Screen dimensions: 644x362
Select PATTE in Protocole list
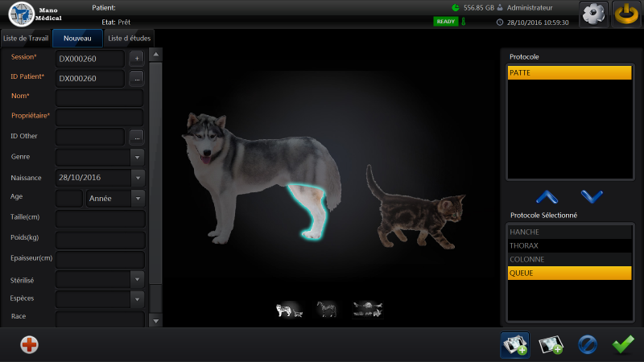click(x=570, y=72)
